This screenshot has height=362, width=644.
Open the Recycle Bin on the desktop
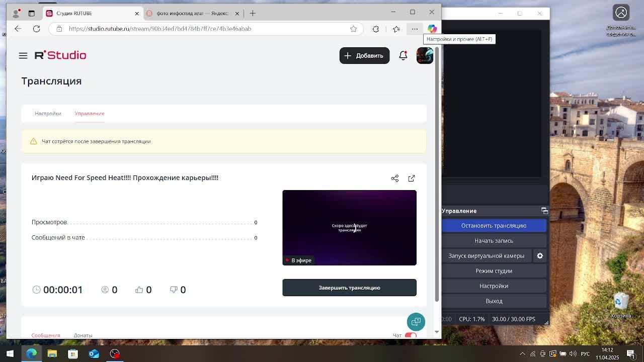click(x=621, y=305)
